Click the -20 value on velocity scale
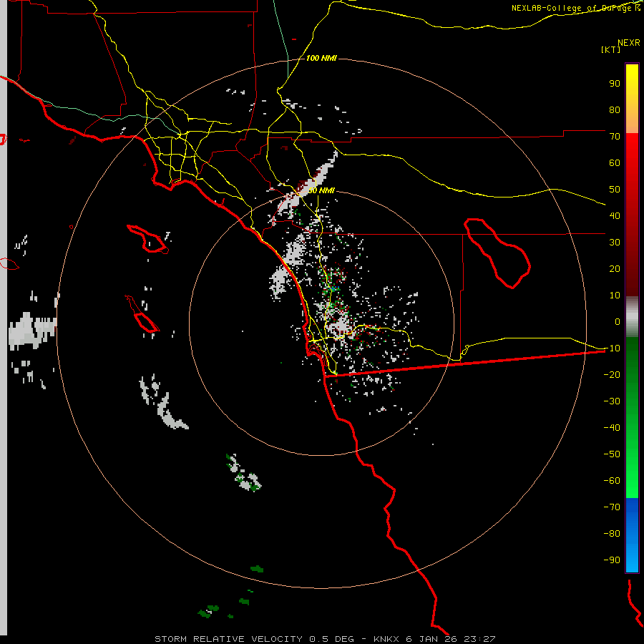This screenshot has height=644, width=644. 612,374
